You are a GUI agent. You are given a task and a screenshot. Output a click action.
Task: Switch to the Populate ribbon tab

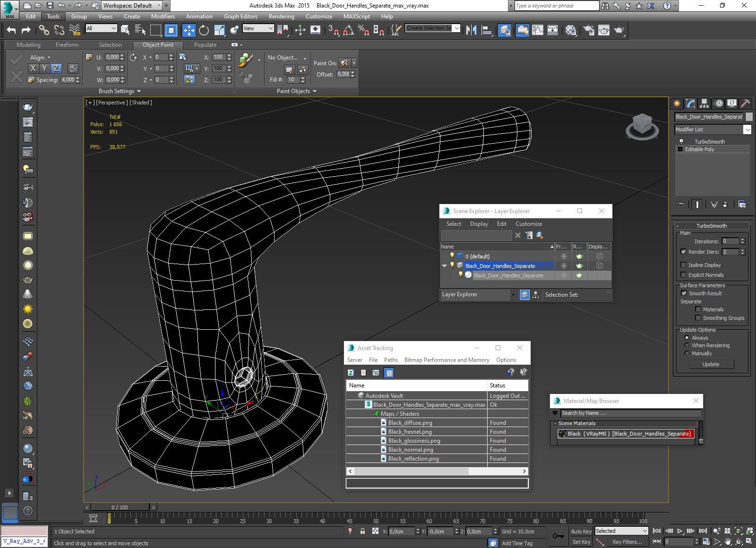coord(205,45)
